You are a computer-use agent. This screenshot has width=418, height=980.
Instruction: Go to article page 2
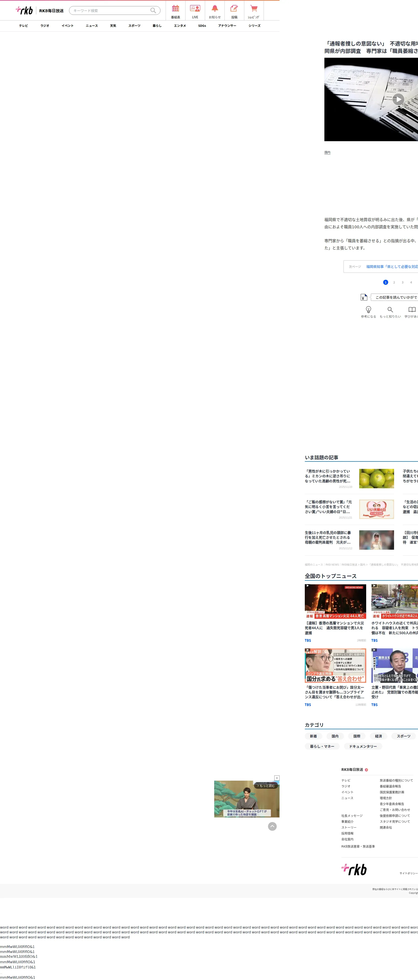pyautogui.click(x=394, y=282)
